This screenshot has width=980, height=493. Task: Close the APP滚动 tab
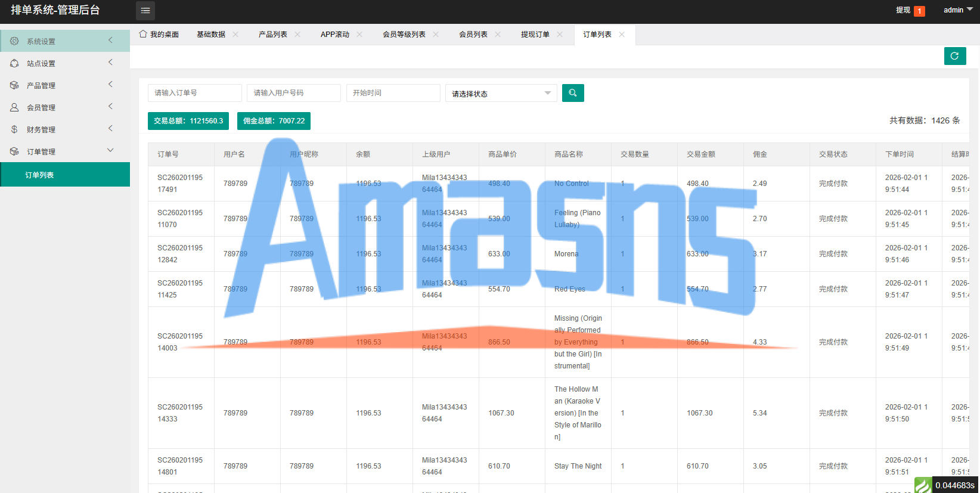359,35
